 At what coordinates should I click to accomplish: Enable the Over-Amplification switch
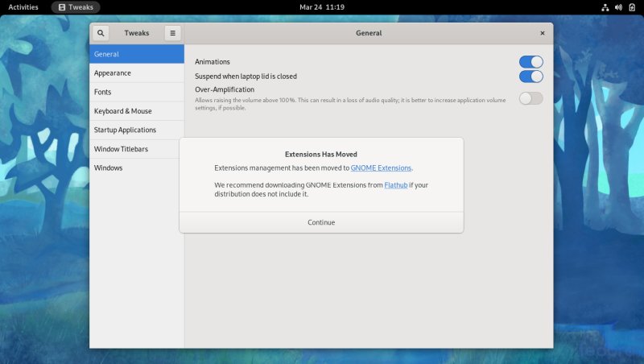[x=530, y=98]
